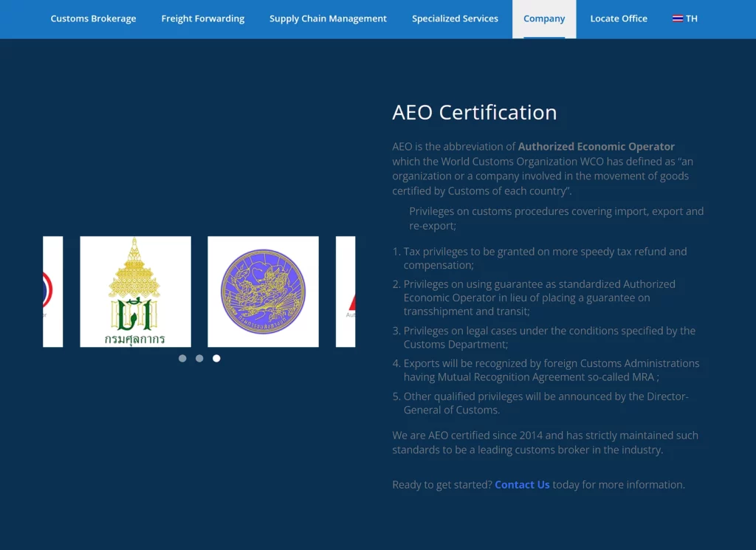Expand the Freight Forwarding menu
This screenshot has width=756, height=550.
[202, 18]
